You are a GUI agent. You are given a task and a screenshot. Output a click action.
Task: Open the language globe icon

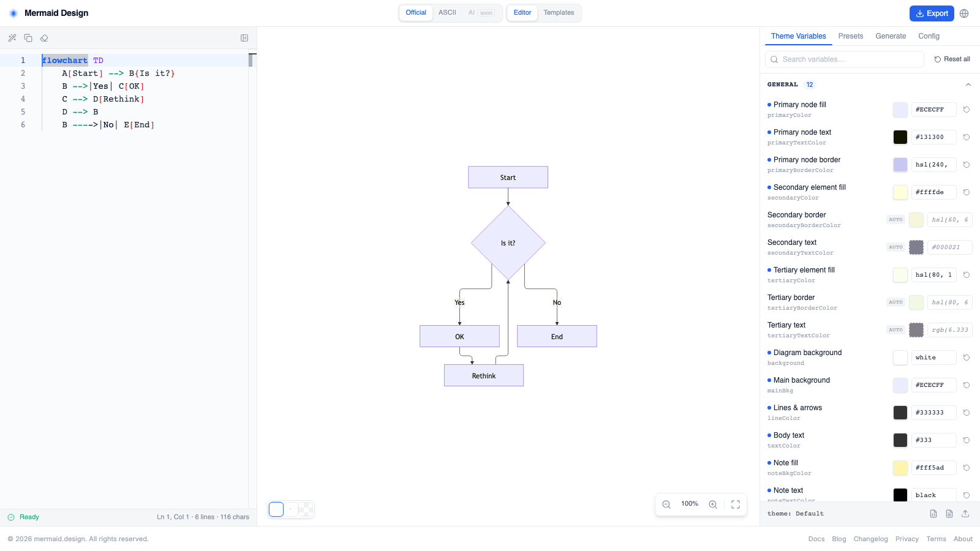964,13
